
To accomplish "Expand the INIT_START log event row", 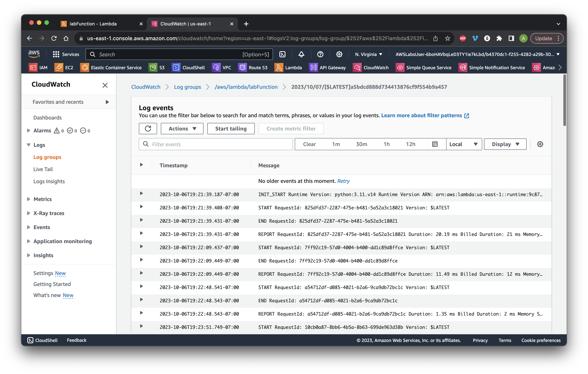I will 141,194.
